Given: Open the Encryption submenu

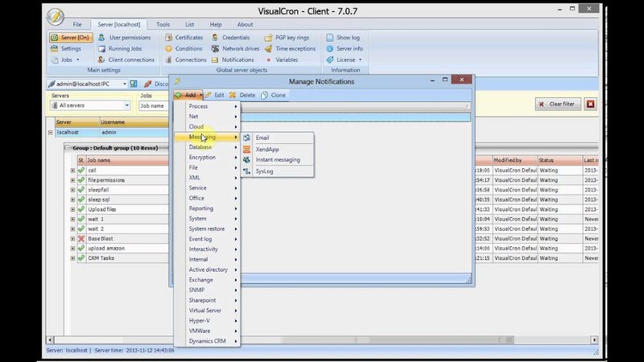Looking at the screenshot, I should [208, 157].
